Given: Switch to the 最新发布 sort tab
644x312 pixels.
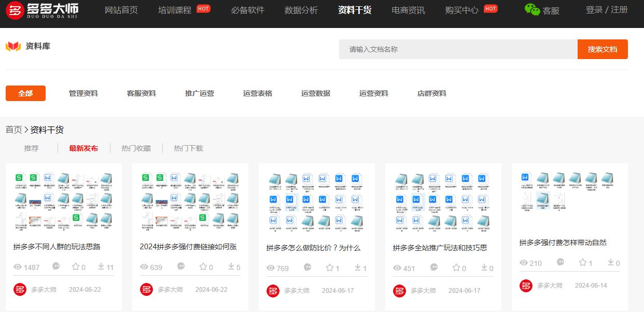Looking at the screenshot, I should [83, 148].
